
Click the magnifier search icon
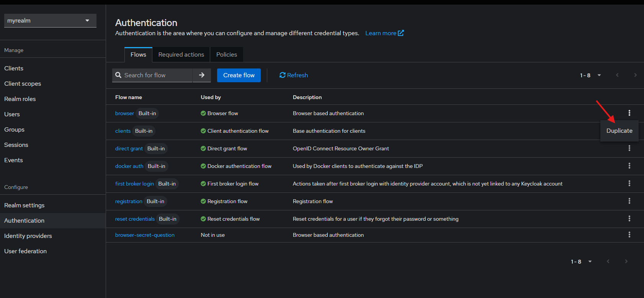tap(118, 75)
